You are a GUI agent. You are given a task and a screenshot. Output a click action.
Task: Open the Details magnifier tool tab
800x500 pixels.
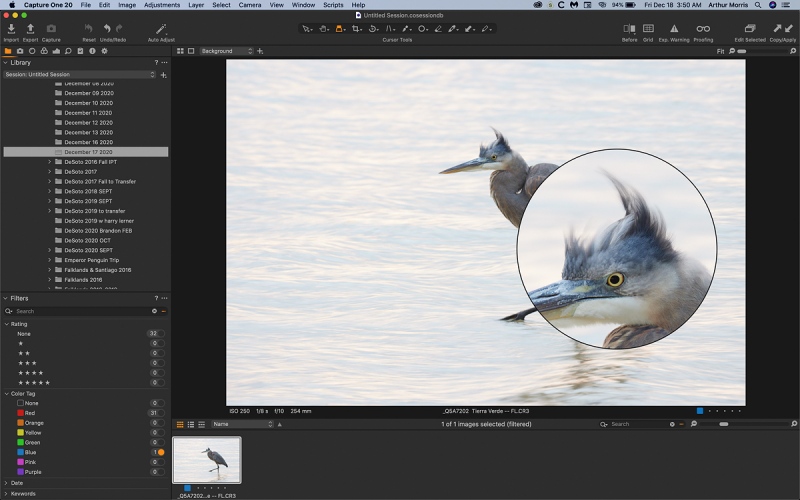68,51
